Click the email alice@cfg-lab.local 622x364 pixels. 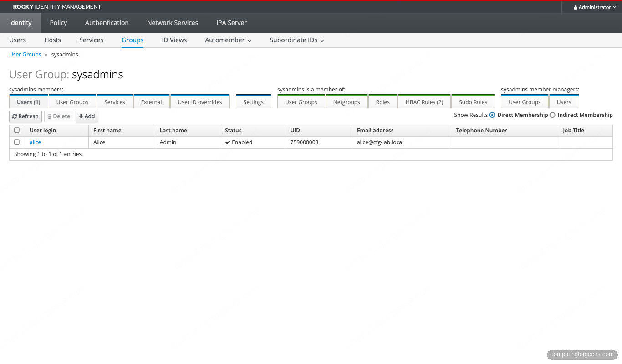point(380,142)
